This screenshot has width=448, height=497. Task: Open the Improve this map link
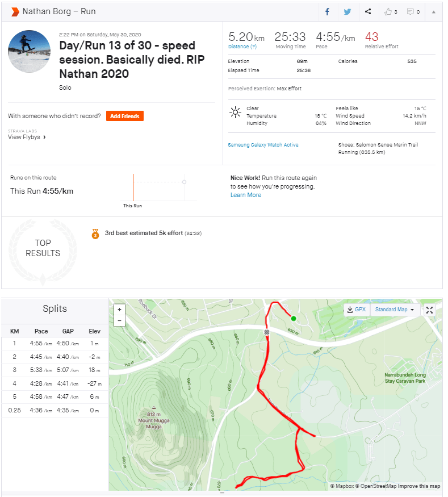tap(419, 486)
